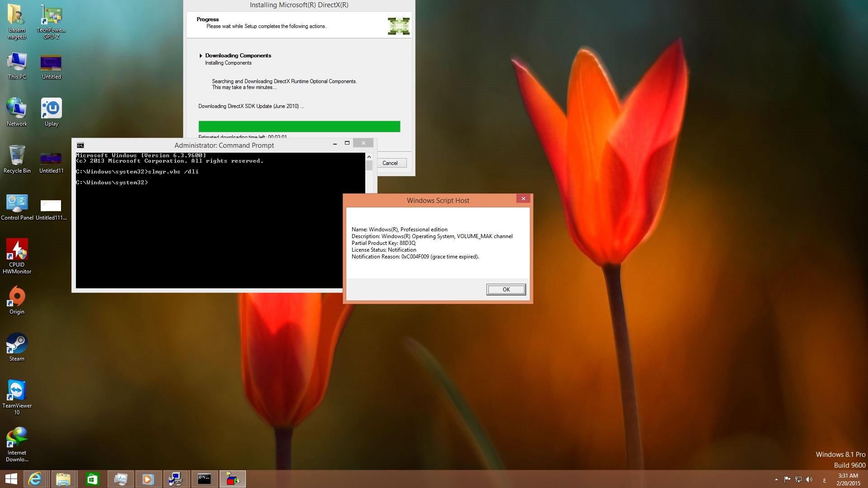868x488 pixels.
Task: Show hidden system tray icons
Action: click(776, 479)
